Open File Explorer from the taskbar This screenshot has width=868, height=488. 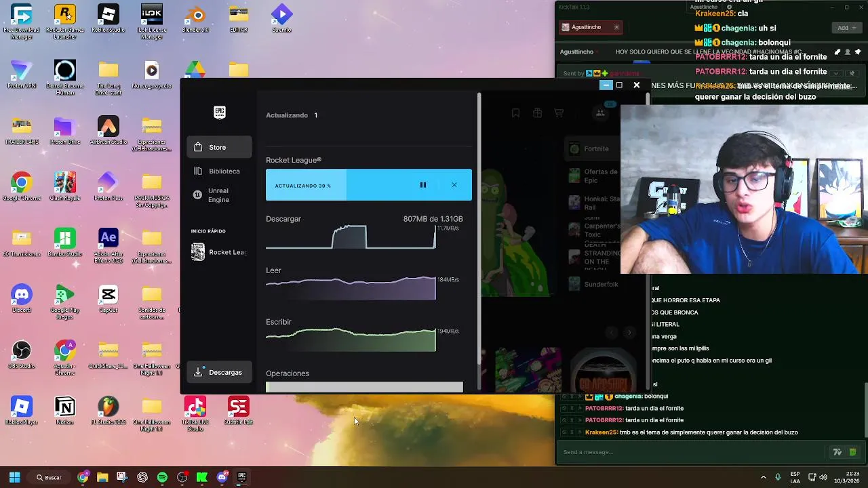coord(102,477)
